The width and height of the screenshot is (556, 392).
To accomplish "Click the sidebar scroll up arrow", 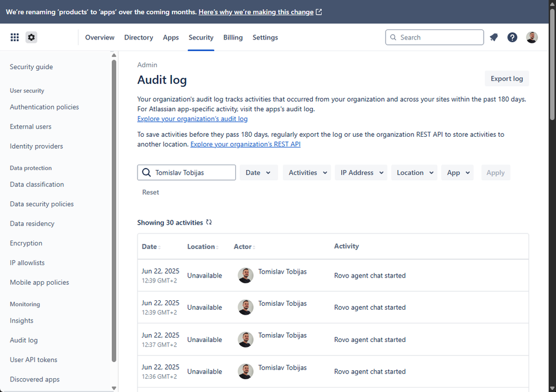I will (114, 55).
